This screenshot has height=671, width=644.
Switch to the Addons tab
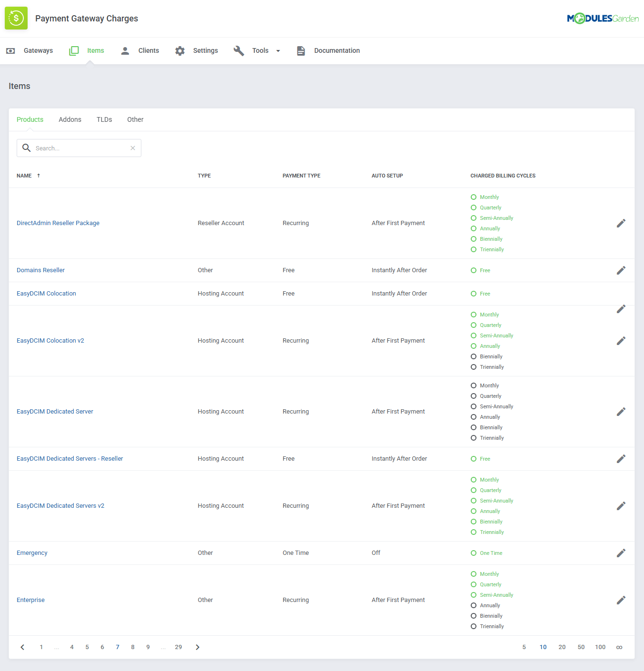[69, 119]
